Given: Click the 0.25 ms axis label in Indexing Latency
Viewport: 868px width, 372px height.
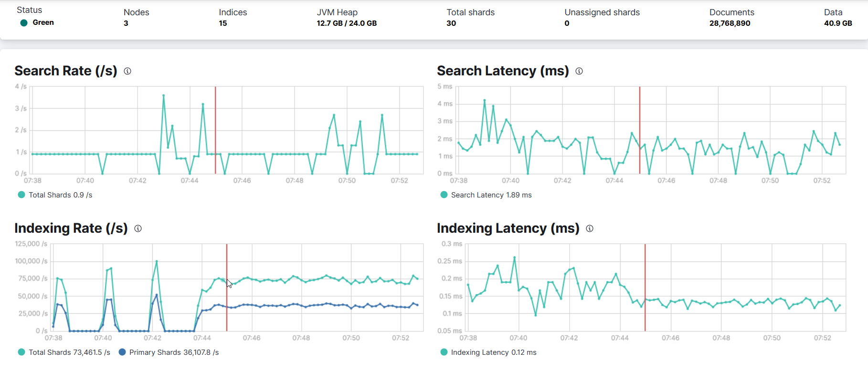Looking at the screenshot, I should pyautogui.click(x=450, y=261).
